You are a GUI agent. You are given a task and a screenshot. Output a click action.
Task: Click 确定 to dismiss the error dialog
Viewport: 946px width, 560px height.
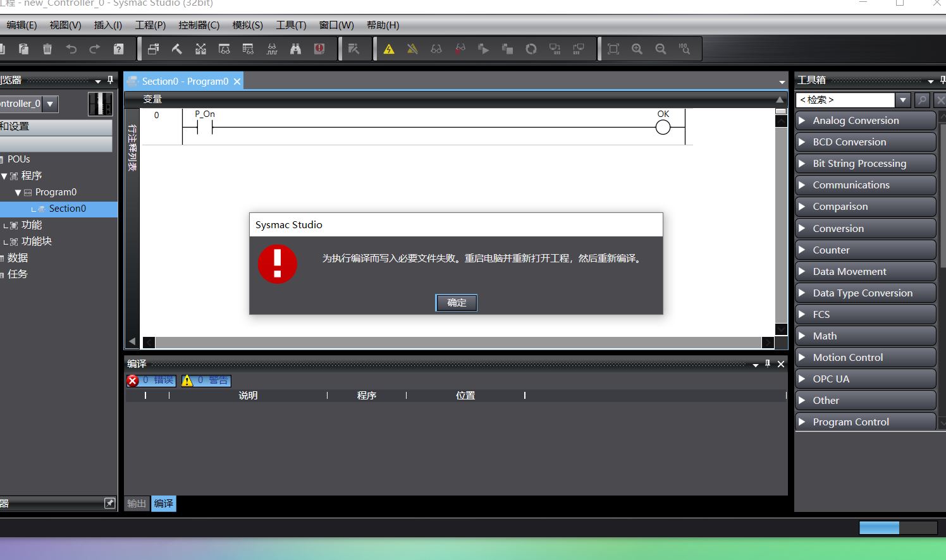coord(456,303)
